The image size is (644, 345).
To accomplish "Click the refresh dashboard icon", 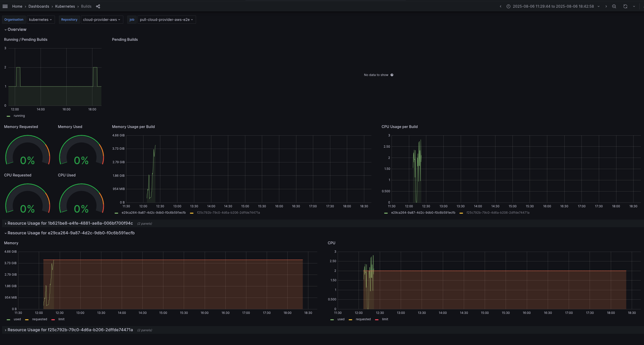I will pos(625,6).
